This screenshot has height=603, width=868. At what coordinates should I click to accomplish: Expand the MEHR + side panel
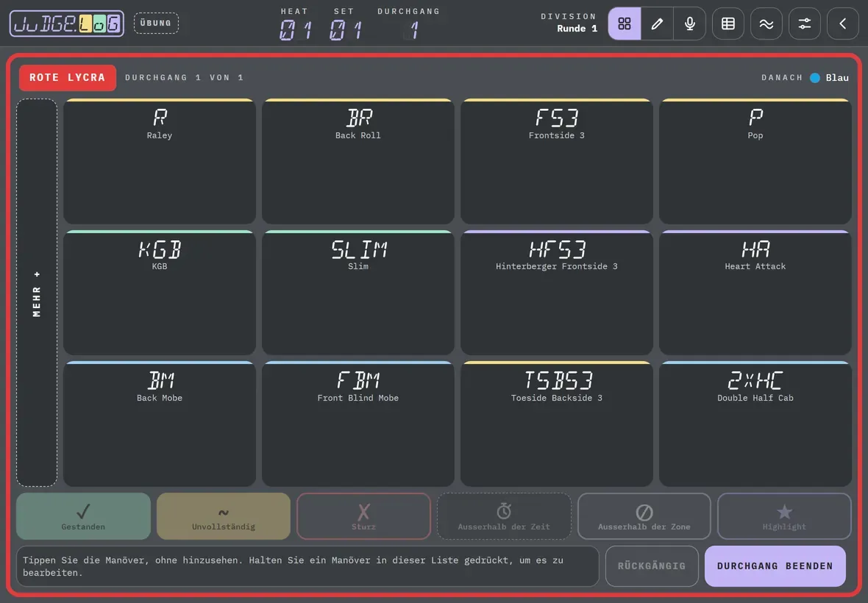coord(37,293)
